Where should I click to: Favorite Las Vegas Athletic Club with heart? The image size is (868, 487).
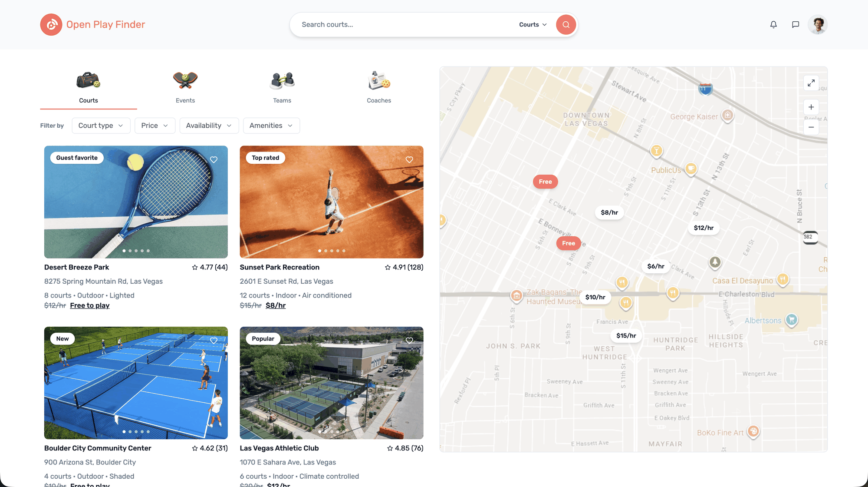[409, 341]
